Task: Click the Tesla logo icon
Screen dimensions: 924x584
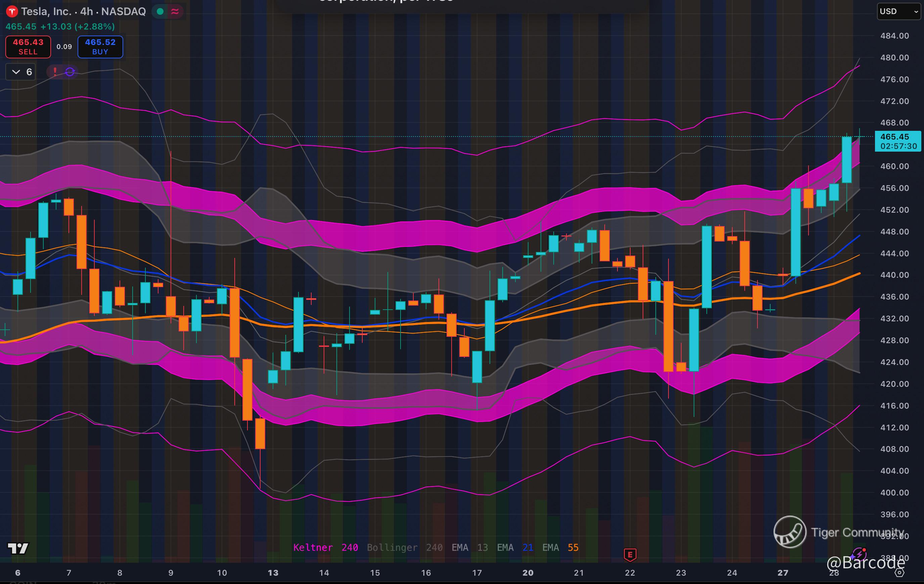Action: [x=12, y=11]
